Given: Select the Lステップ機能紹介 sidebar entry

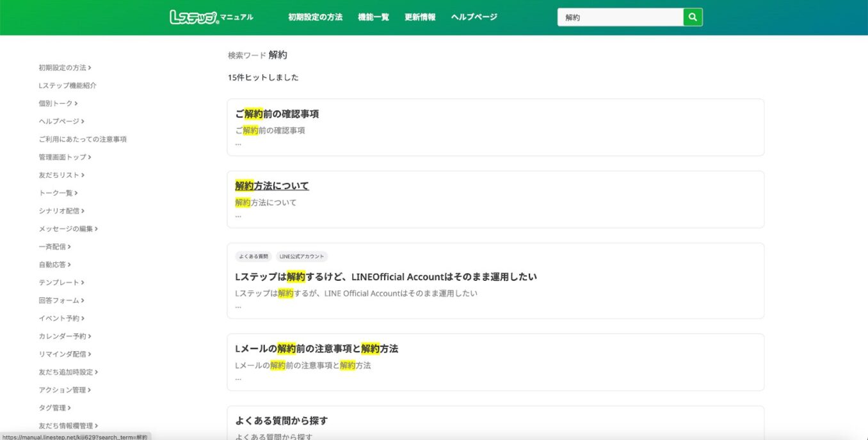Looking at the screenshot, I should pos(67,85).
